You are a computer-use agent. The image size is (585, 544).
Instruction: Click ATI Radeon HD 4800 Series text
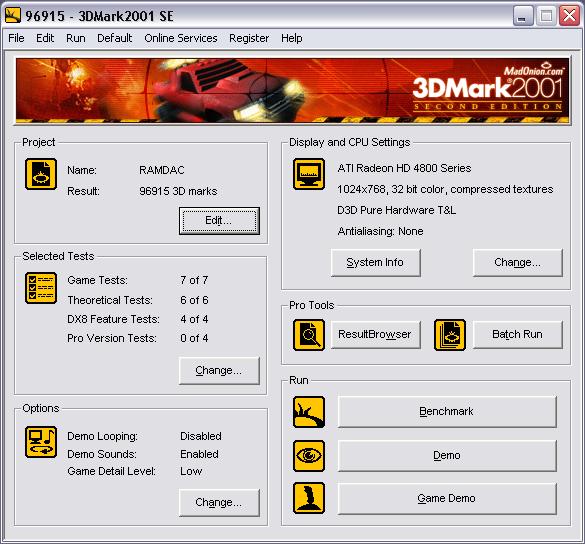[404, 168]
